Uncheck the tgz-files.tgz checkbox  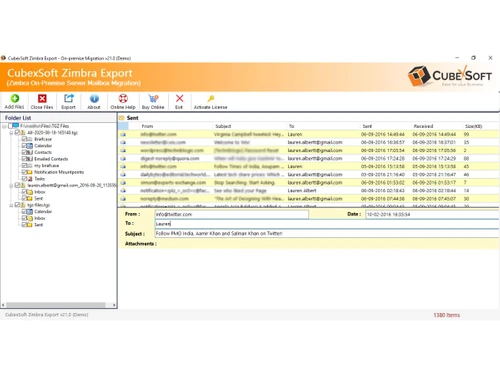click(x=17, y=205)
